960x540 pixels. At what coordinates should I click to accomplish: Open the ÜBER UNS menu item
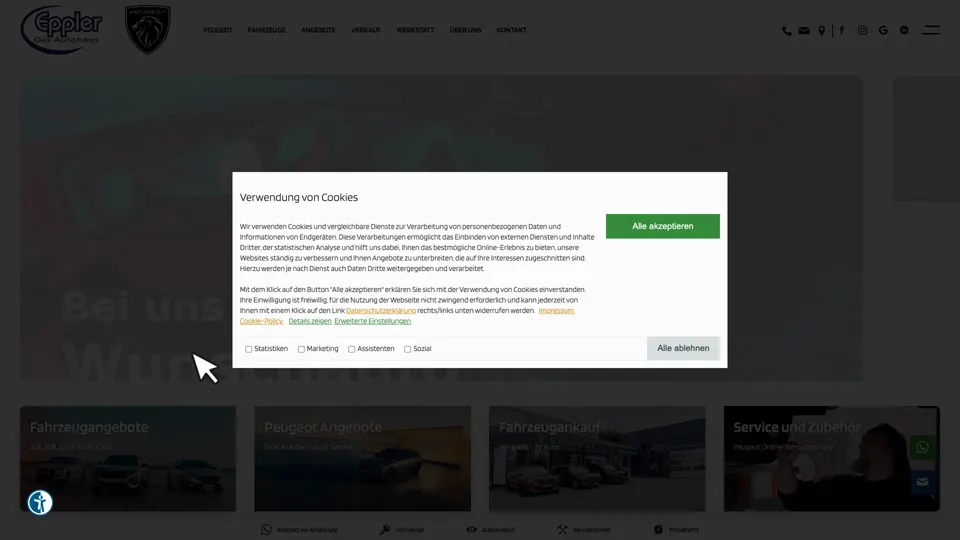coord(465,30)
